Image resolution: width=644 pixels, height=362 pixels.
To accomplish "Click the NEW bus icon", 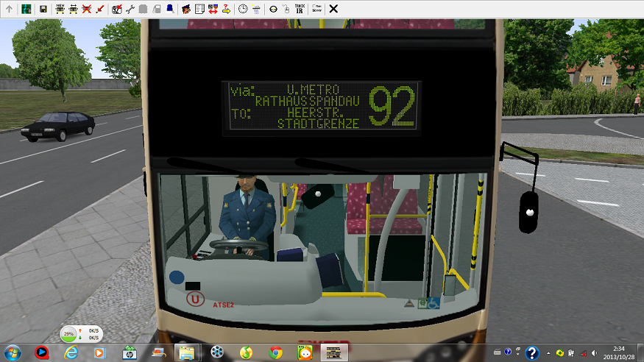I will (x=60, y=9).
